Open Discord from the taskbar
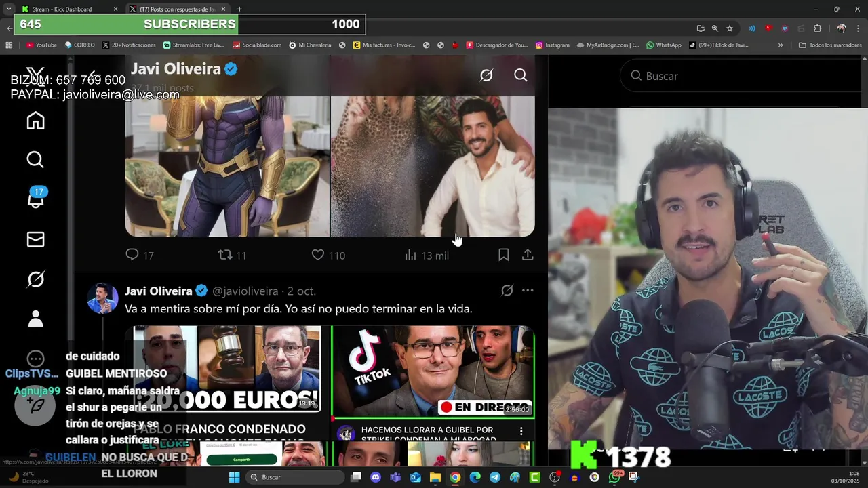The width and height of the screenshot is (868, 488). click(376, 477)
